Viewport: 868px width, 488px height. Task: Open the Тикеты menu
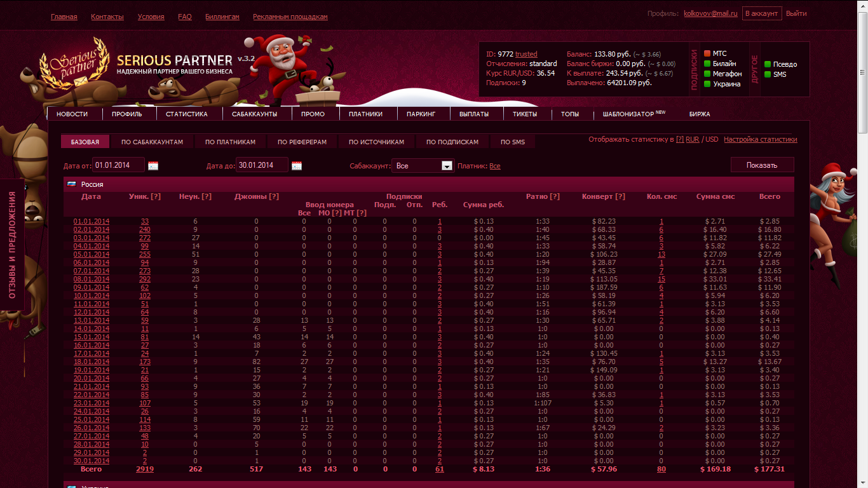pyautogui.click(x=525, y=114)
